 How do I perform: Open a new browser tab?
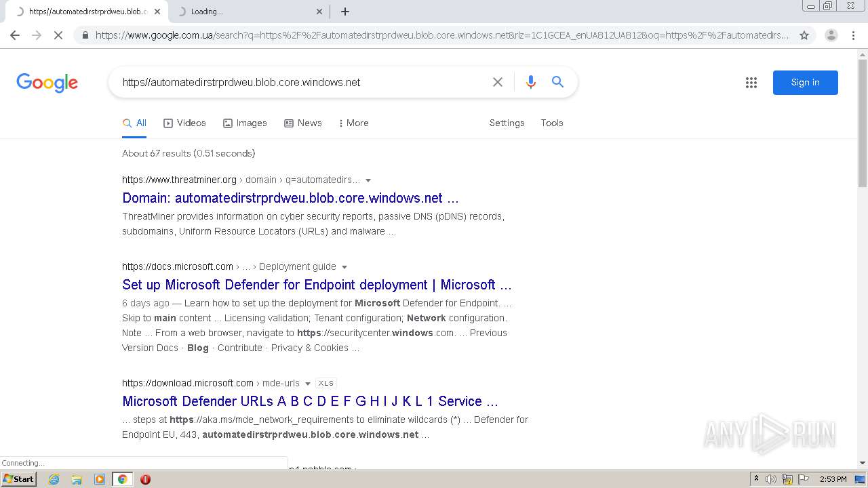[344, 12]
